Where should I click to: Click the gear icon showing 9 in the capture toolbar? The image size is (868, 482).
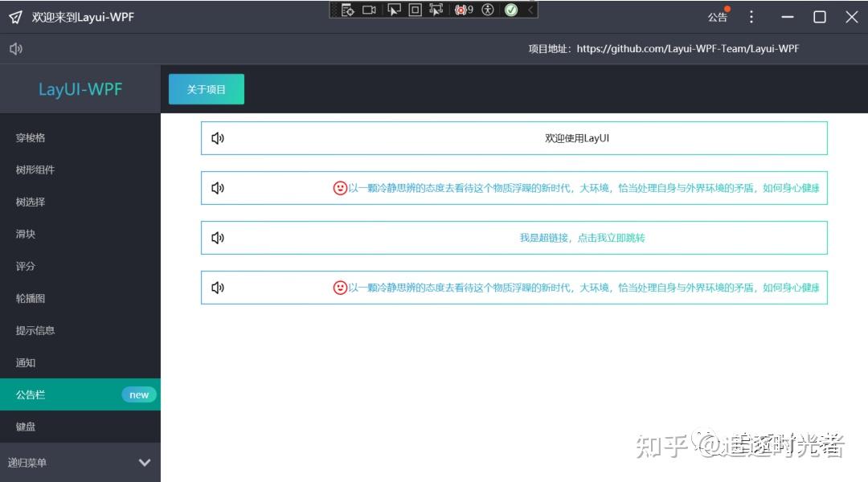point(461,10)
